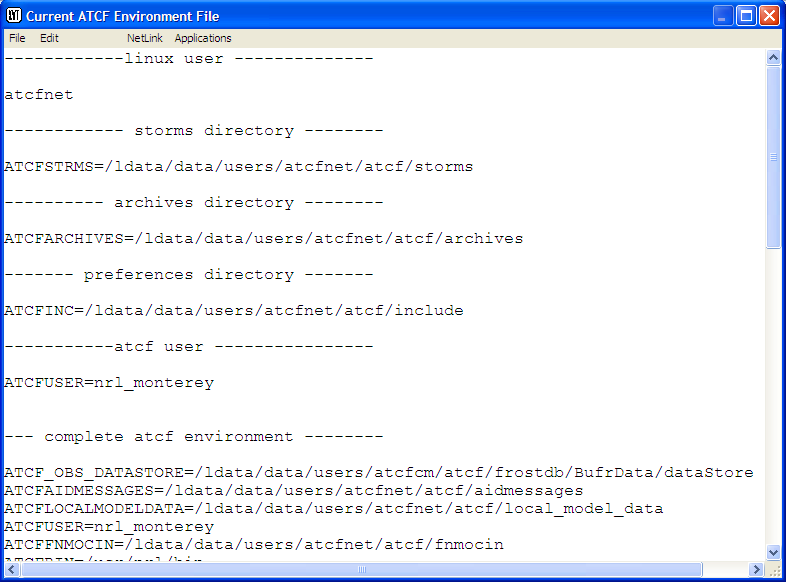Click the ATCFSTRMS storms directory line

point(239,167)
